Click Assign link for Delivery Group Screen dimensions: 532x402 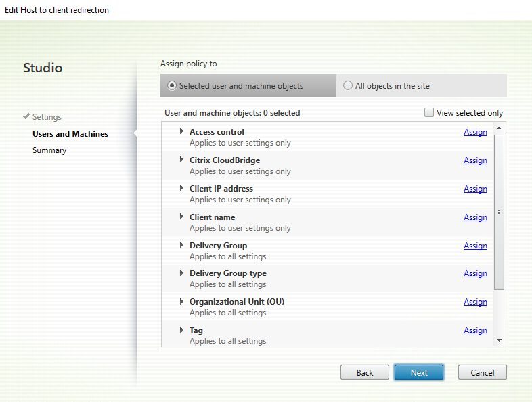[475, 246]
